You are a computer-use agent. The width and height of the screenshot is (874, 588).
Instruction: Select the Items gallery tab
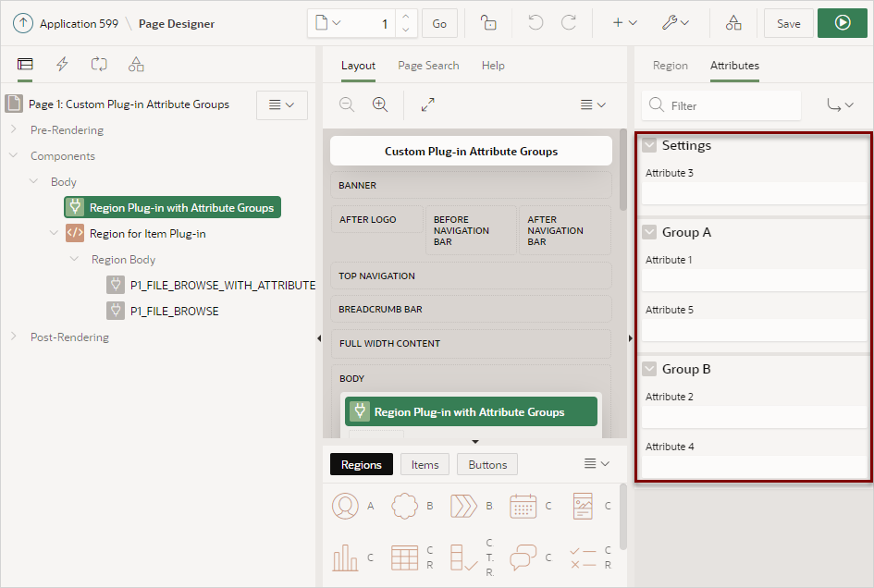pyautogui.click(x=425, y=464)
